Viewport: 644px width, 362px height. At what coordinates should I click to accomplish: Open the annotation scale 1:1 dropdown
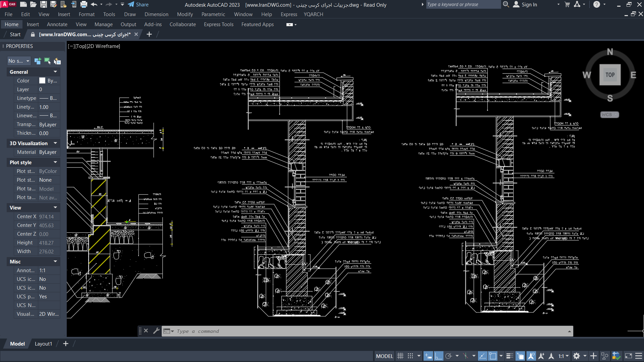(x=563, y=356)
